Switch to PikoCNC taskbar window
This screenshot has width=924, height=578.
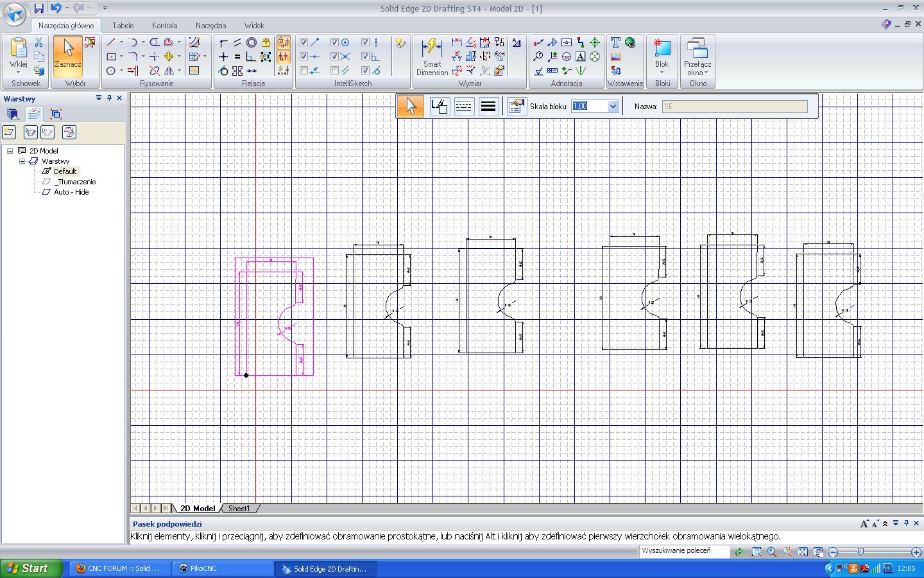point(223,568)
